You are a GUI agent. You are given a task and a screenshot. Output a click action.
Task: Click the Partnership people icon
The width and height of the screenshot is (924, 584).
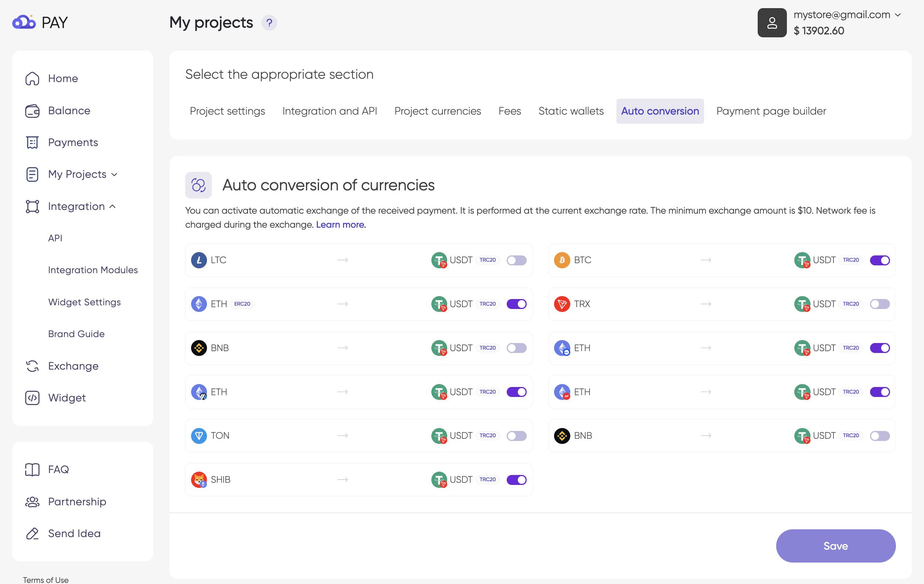(x=32, y=502)
